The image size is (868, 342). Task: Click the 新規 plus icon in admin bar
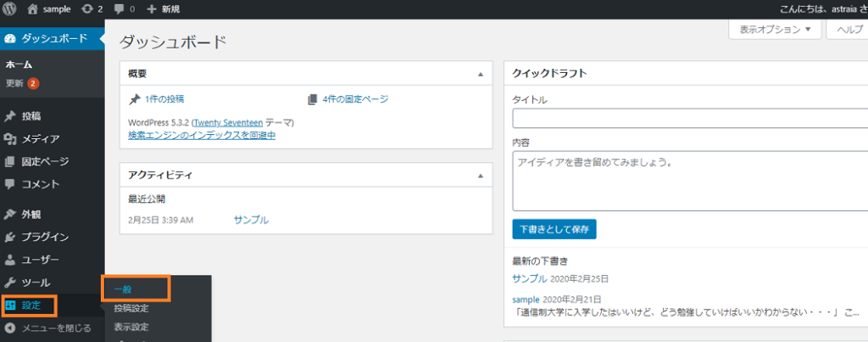[x=152, y=9]
